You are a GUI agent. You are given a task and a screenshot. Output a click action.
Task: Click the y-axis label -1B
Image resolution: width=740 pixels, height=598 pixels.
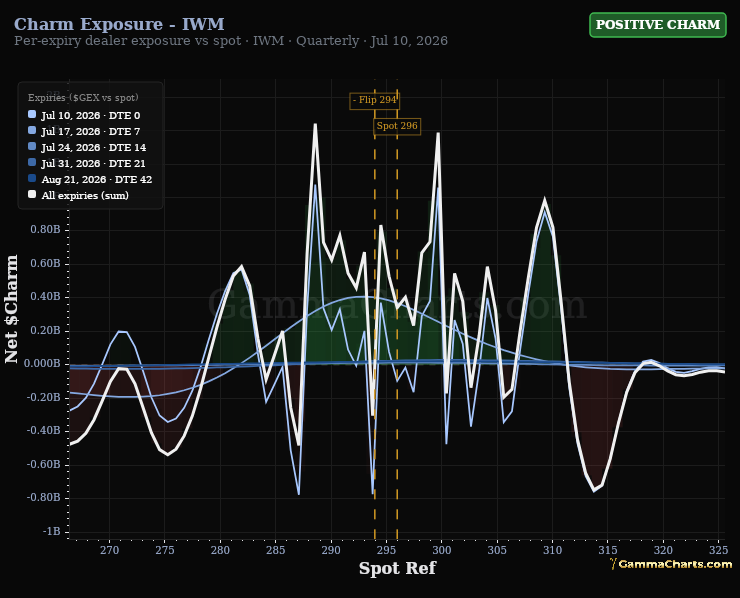(51, 531)
